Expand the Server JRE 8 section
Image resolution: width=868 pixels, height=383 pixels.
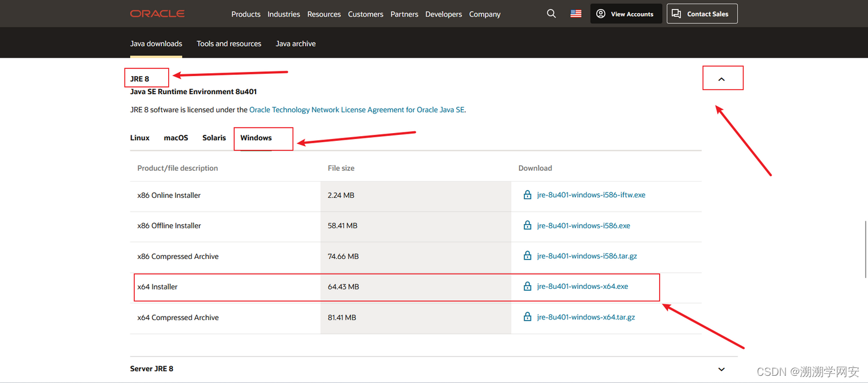721,369
